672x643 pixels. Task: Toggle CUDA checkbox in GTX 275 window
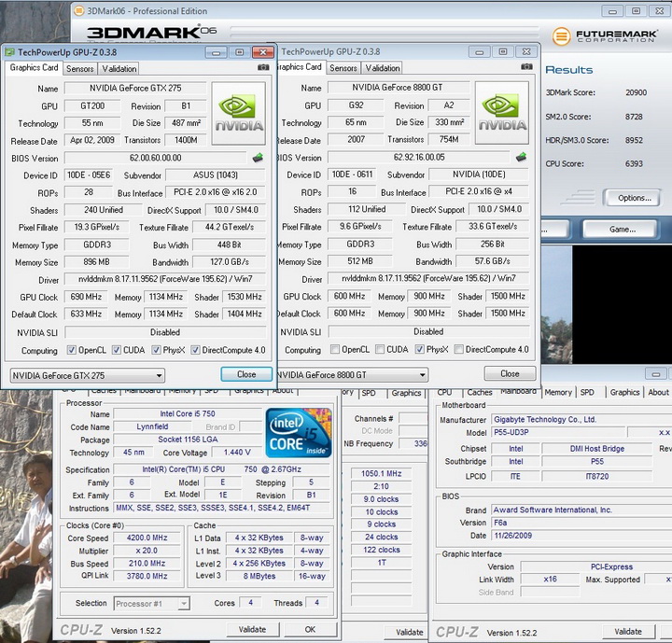coord(116,350)
